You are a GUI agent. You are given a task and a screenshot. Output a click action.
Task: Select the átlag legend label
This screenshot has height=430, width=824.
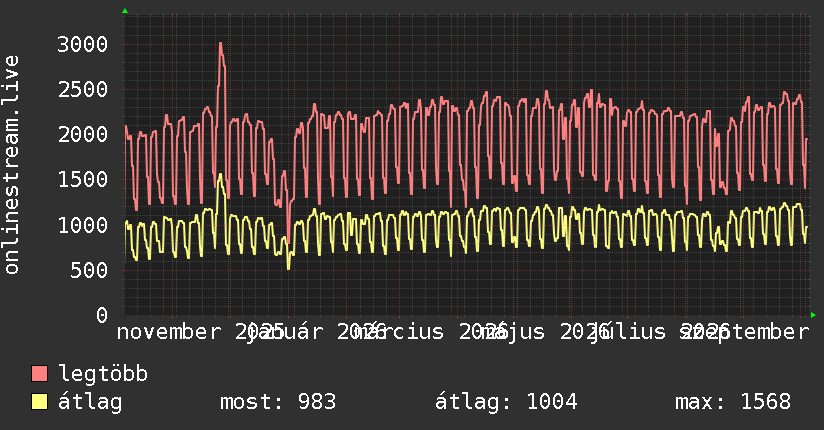pyautogui.click(x=90, y=402)
